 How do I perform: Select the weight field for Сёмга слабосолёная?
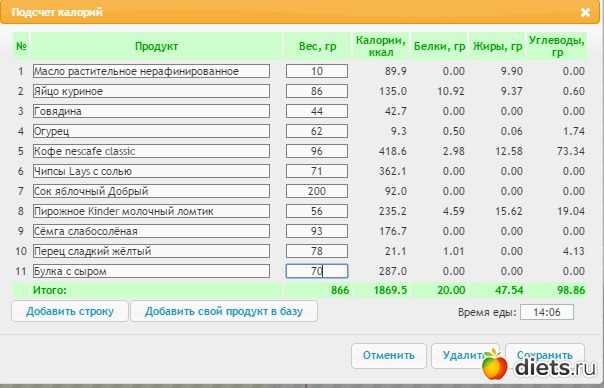317,232
